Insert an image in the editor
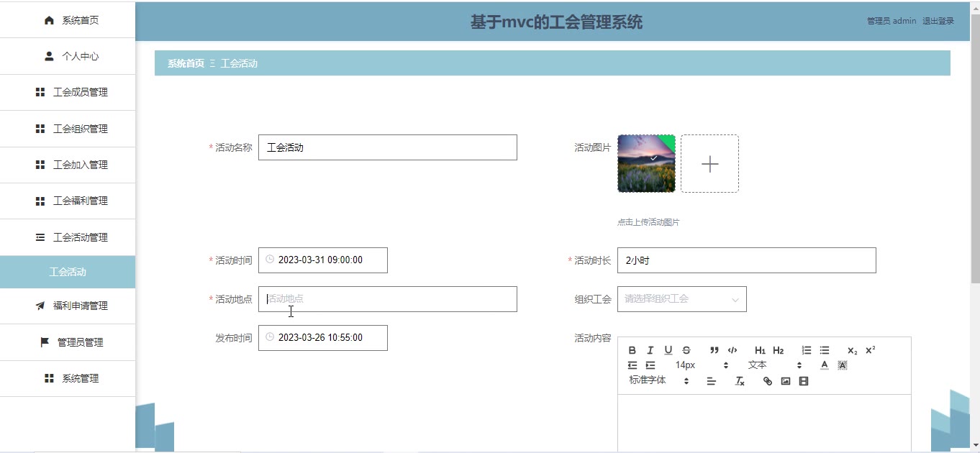980x453 pixels. 786,381
